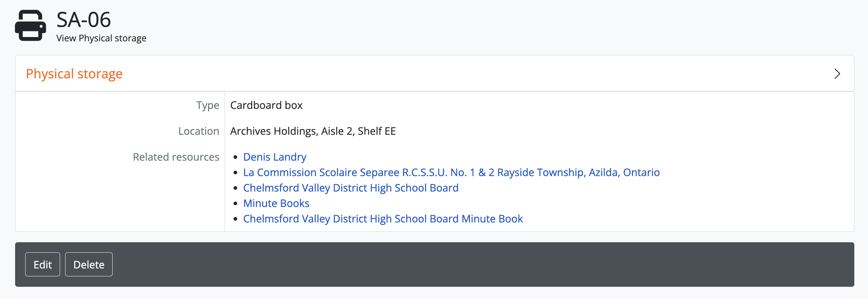Open Chelmsford Valley District High School Board
Viewport: 868px width, 299px height.
pyautogui.click(x=351, y=188)
